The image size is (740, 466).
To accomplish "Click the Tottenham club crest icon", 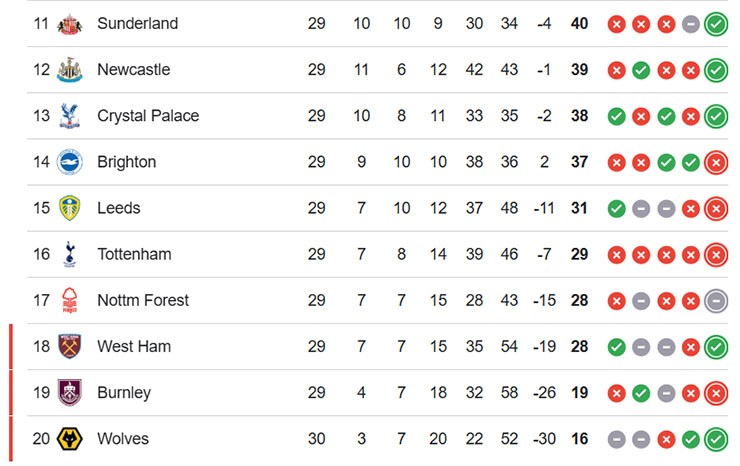I will click(x=69, y=254).
